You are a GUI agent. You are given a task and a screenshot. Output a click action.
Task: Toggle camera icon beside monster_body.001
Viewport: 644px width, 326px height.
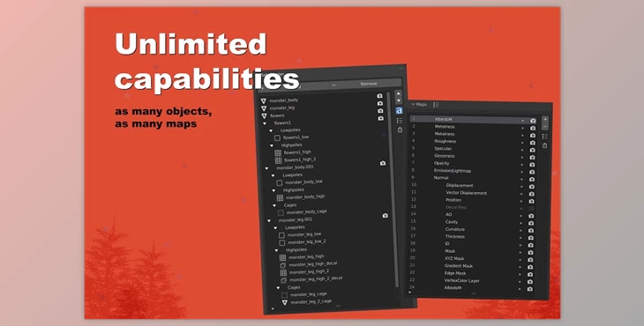pyautogui.click(x=383, y=163)
